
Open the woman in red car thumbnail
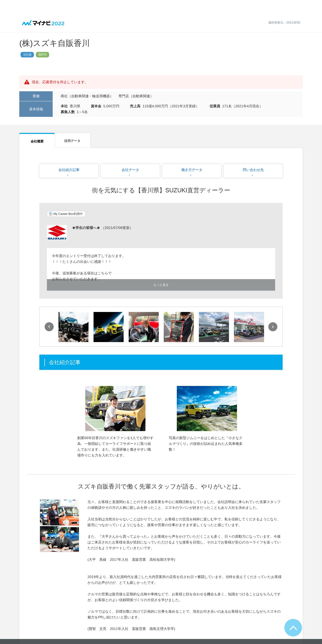pos(144,327)
